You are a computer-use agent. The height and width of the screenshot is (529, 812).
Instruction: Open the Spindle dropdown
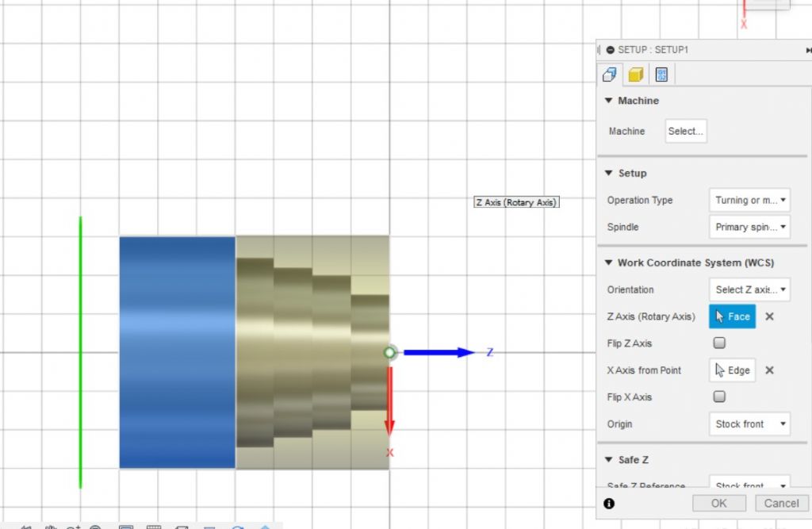click(x=749, y=227)
